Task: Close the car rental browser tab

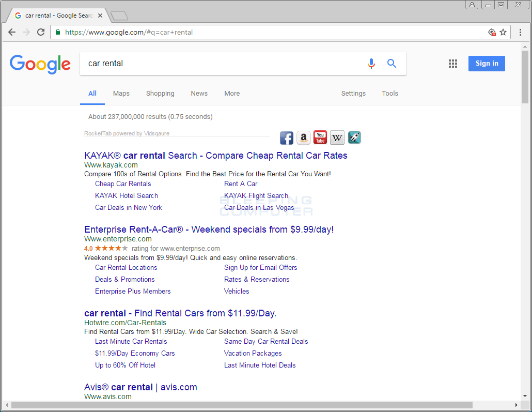Action: tap(100, 16)
